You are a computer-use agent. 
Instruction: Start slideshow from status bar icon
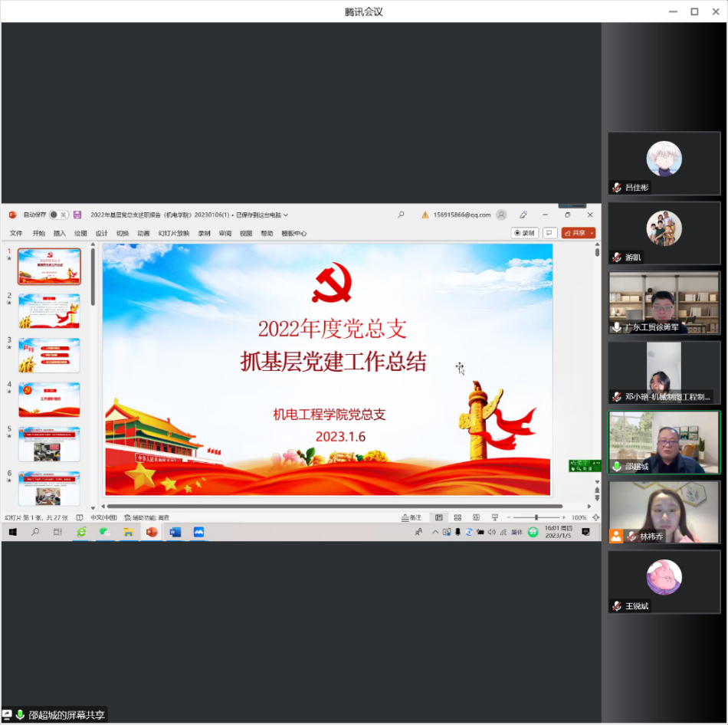tap(495, 517)
